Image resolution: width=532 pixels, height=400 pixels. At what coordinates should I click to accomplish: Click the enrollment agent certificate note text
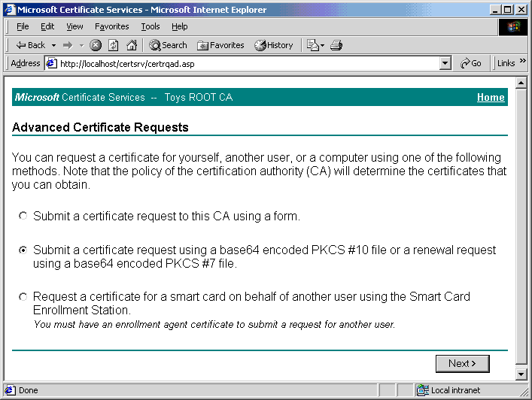(x=214, y=324)
